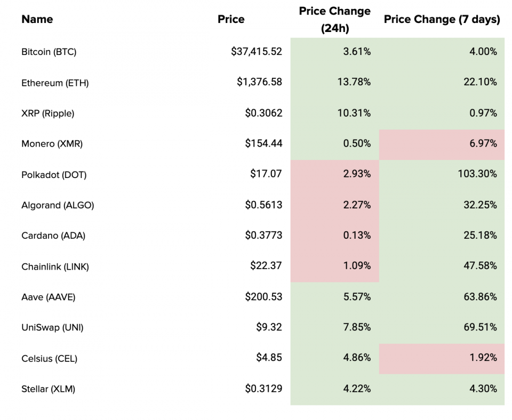Select the Algorand (ALGO) name

[58, 205]
